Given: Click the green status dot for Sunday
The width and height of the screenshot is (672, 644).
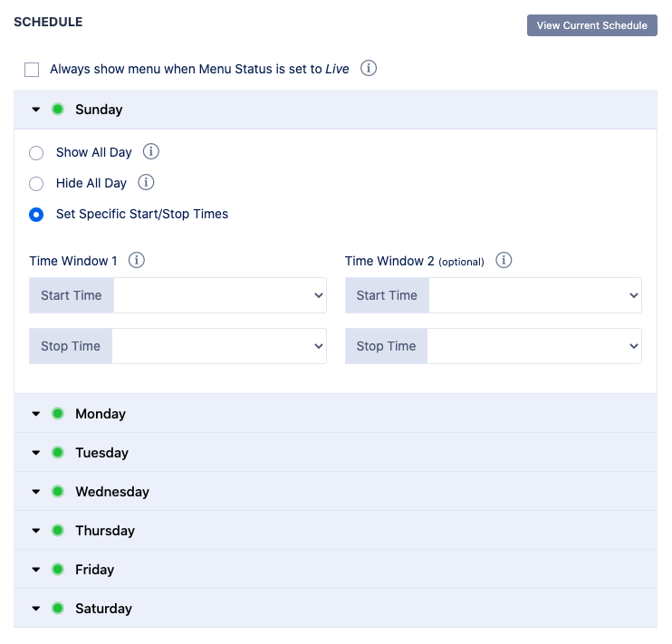Looking at the screenshot, I should tap(58, 110).
